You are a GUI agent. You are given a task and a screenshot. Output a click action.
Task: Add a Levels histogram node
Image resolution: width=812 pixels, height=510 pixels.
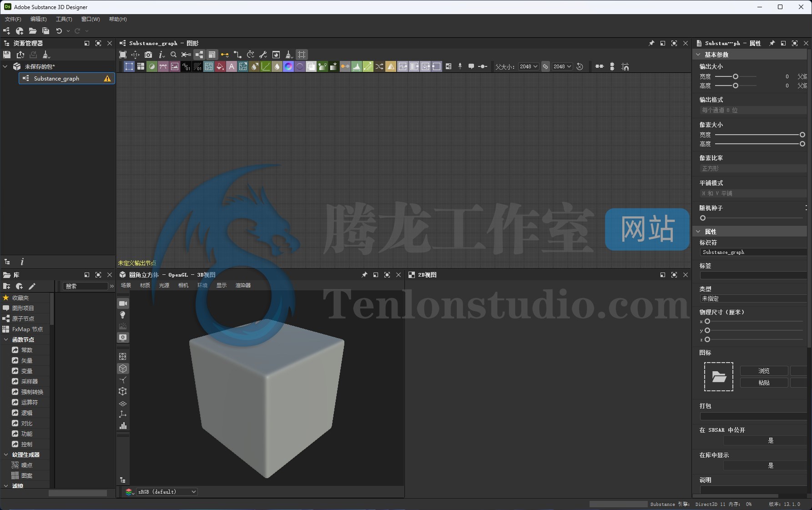pyautogui.click(x=357, y=66)
